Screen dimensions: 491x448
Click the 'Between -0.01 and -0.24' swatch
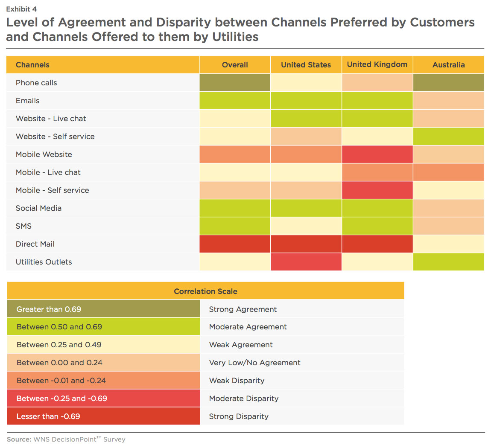point(103,381)
